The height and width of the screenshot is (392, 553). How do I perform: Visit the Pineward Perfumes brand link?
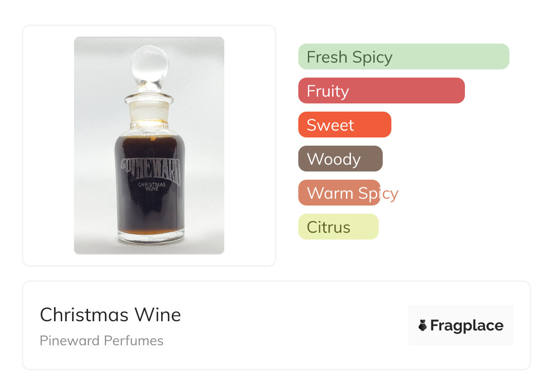(x=102, y=341)
